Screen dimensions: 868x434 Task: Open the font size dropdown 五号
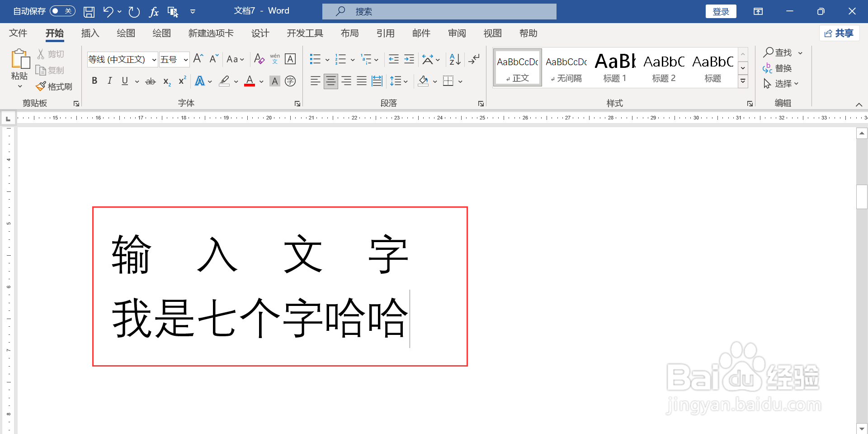click(x=185, y=59)
